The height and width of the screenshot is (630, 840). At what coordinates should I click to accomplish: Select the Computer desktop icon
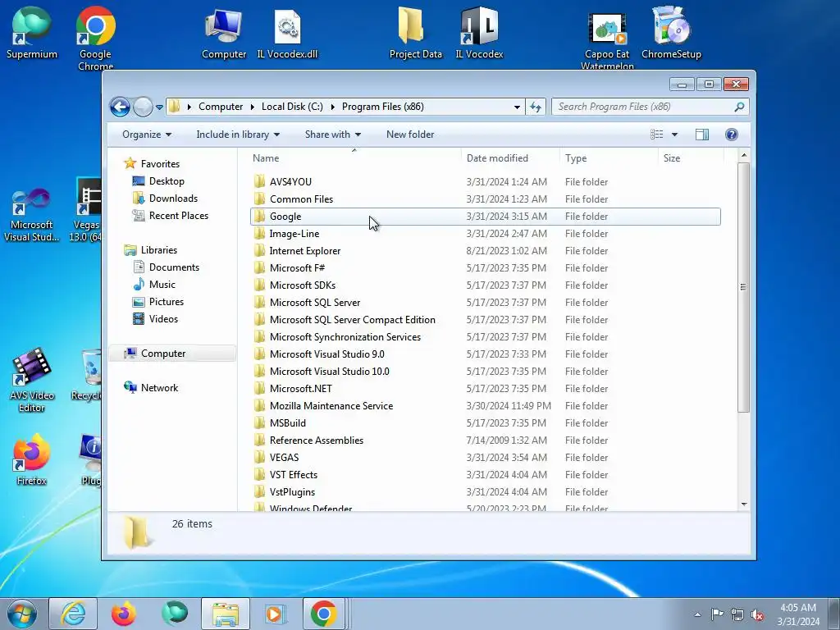click(224, 33)
